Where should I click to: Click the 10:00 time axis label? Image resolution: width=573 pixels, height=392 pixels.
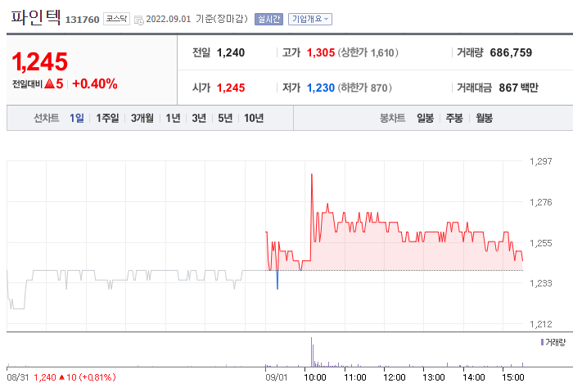tap(315, 377)
